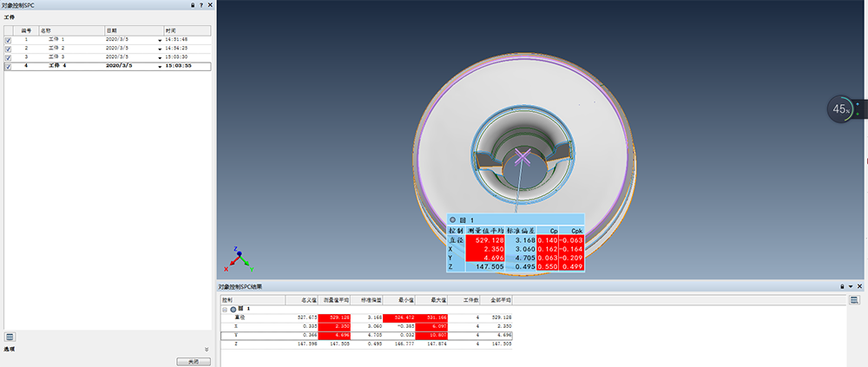Click the 45% circular progress indicator
The width and height of the screenshot is (868, 367).
(841, 109)
